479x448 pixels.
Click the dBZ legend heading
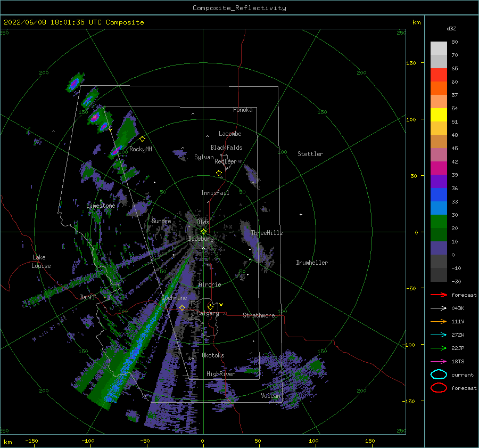click(451, 28)
